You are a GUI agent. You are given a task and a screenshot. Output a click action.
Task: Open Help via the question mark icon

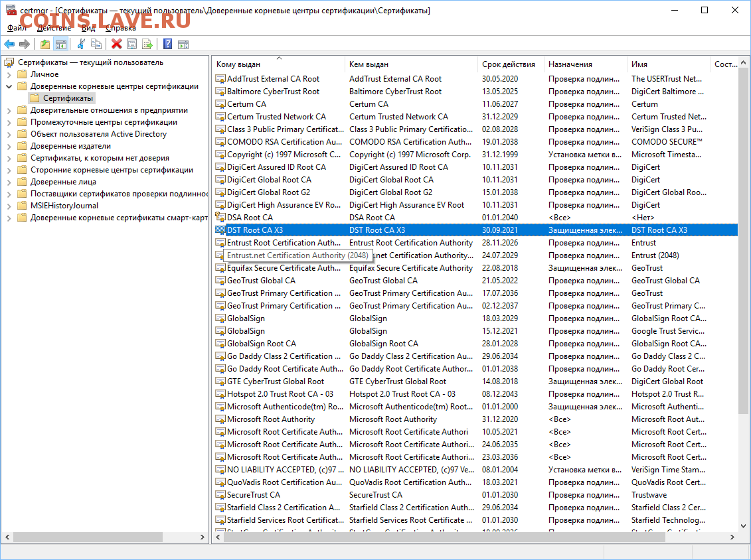[167, 44]
